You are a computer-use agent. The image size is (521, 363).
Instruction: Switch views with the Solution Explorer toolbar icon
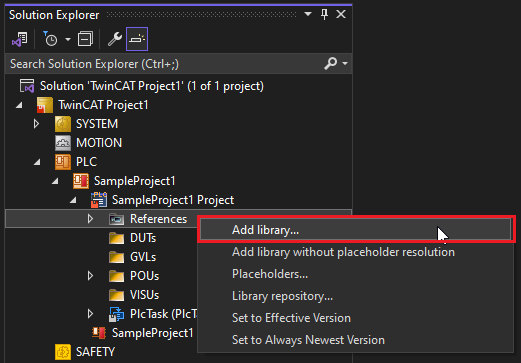pyautogui.click(x=20, y=39)
